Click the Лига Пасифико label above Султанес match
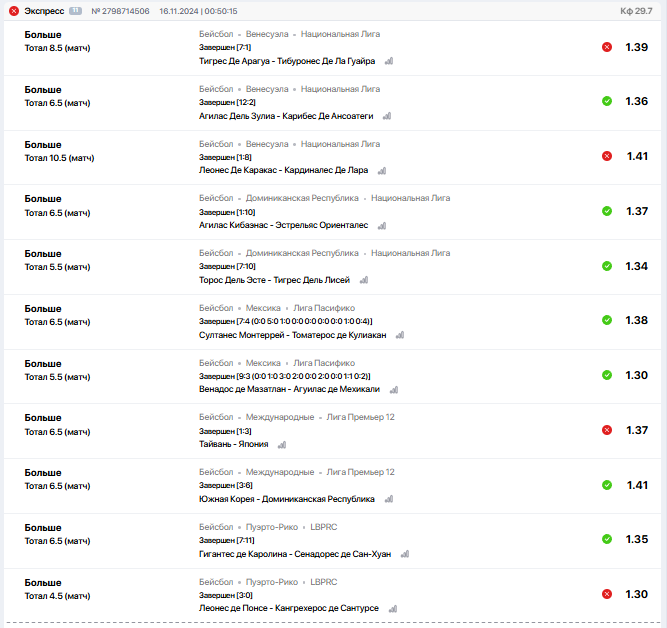 [x=324, y=308]
